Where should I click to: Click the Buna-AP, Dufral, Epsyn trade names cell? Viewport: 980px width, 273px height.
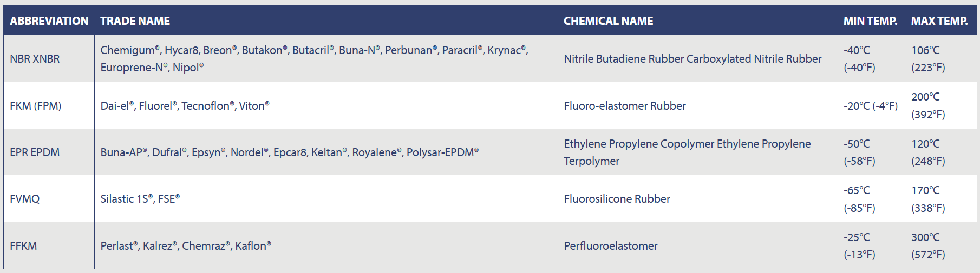[289, 152]
